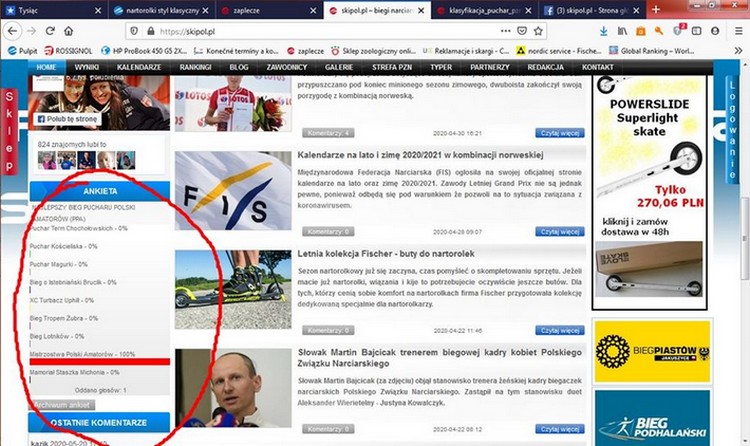
Task: Go back with the browser back arrow
Action: point(12,31)
